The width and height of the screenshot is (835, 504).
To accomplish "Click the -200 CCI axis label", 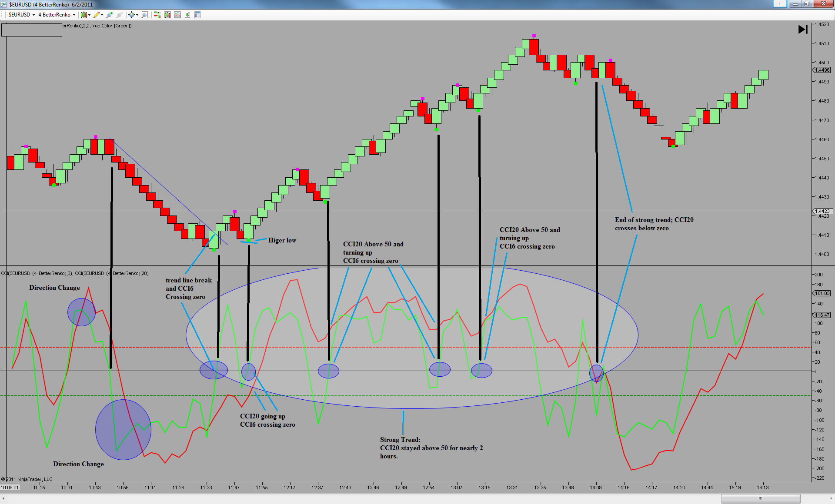I will click(819, 468).
